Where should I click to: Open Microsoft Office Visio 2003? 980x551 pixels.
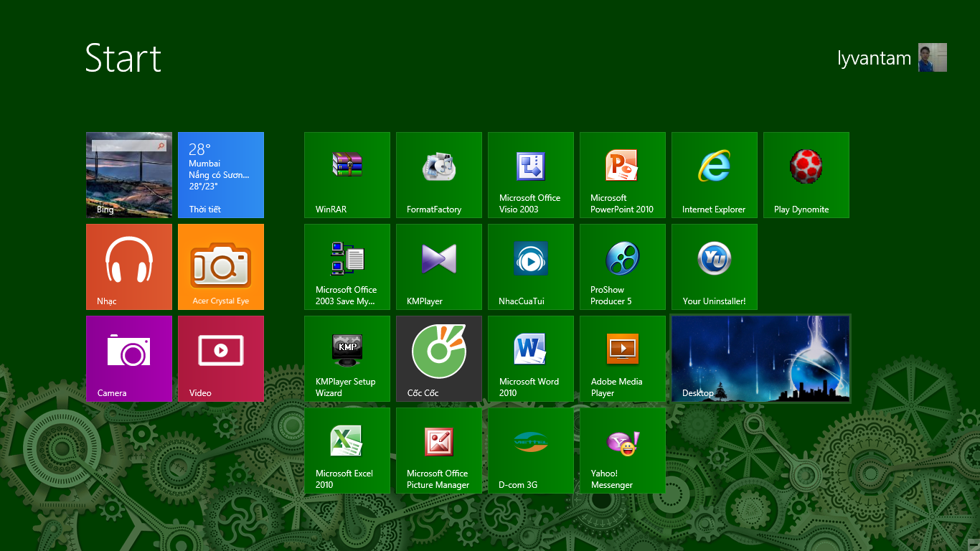(531, 175)
